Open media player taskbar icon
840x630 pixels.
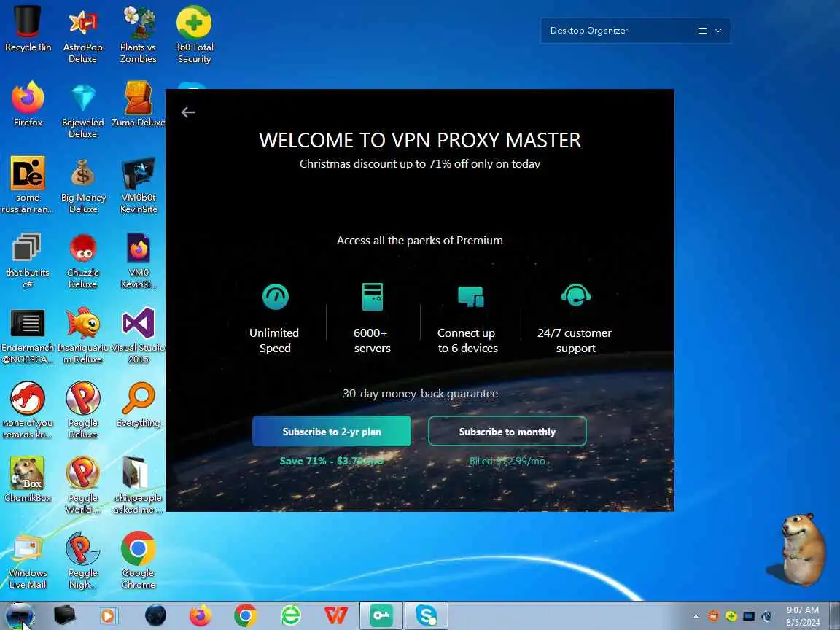[109, 616]
